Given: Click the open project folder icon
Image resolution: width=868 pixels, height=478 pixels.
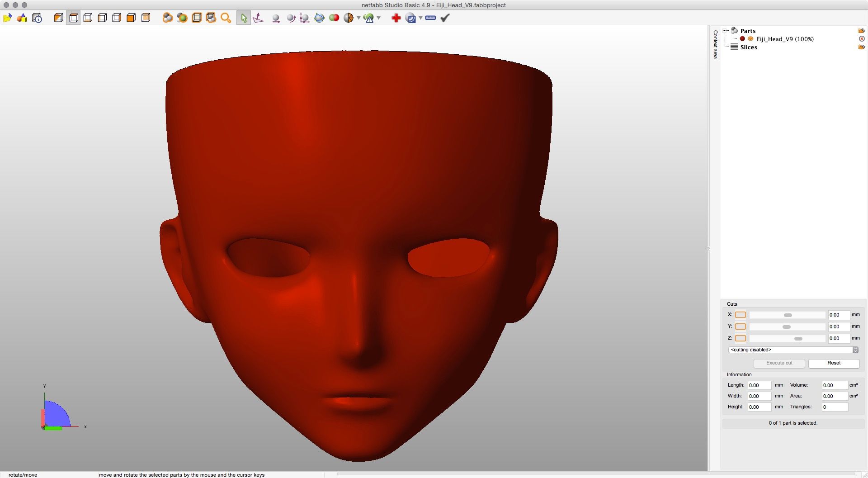Looking at the screenshot, I should tap(7, 18).
